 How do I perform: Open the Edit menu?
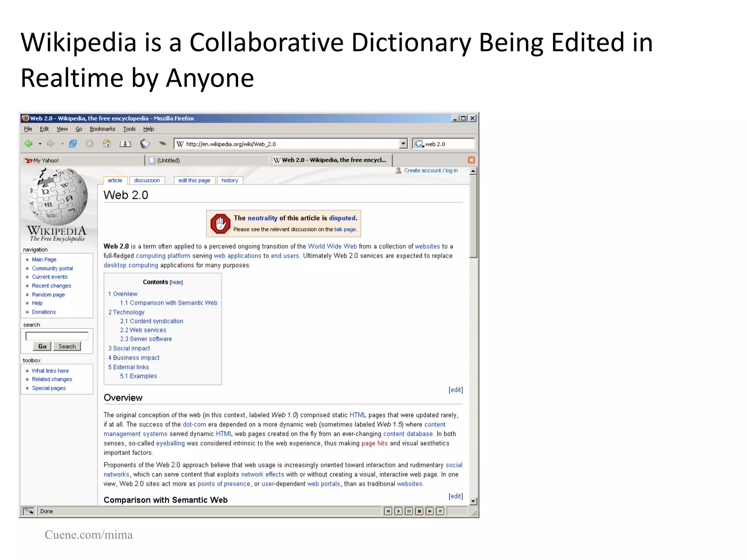coord(44,129)
